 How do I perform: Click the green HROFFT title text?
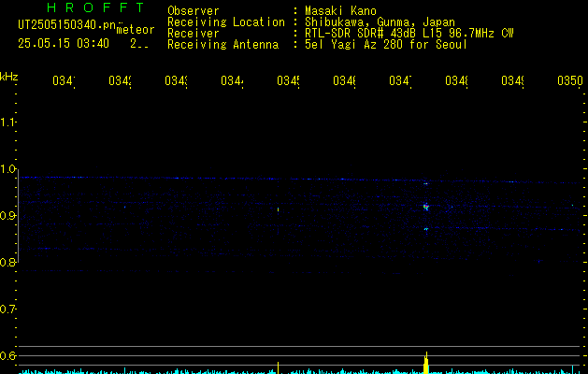(96, 7)
